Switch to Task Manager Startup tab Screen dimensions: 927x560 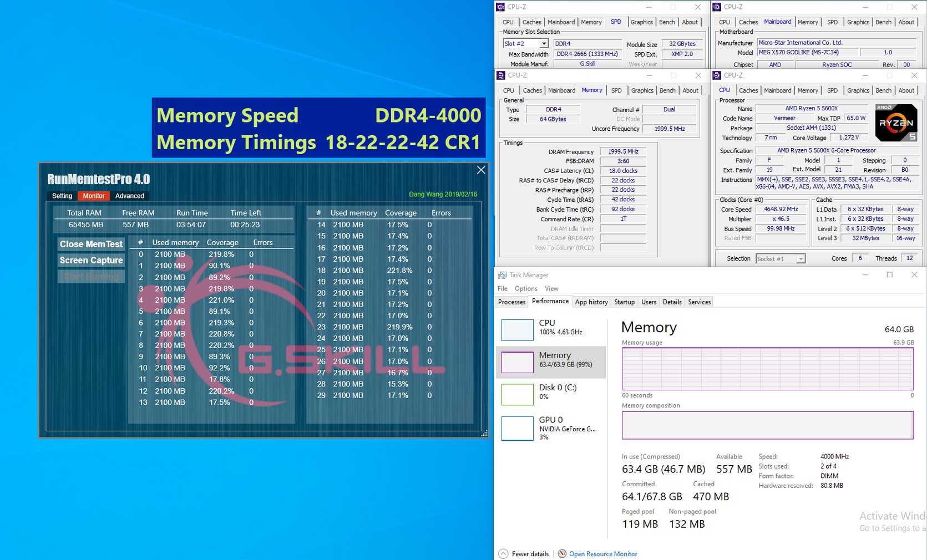[624, 302]
